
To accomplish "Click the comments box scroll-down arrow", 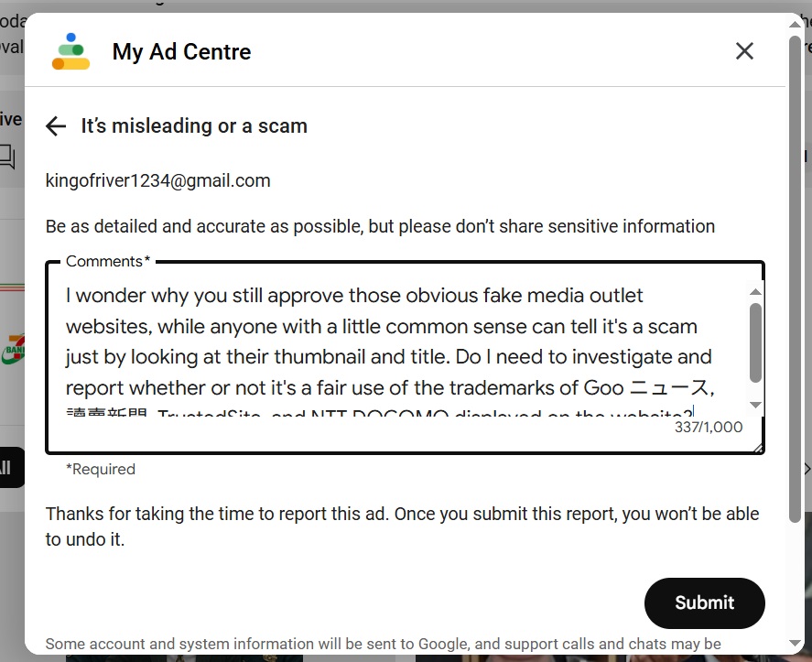I will click(x=755, y=405).
